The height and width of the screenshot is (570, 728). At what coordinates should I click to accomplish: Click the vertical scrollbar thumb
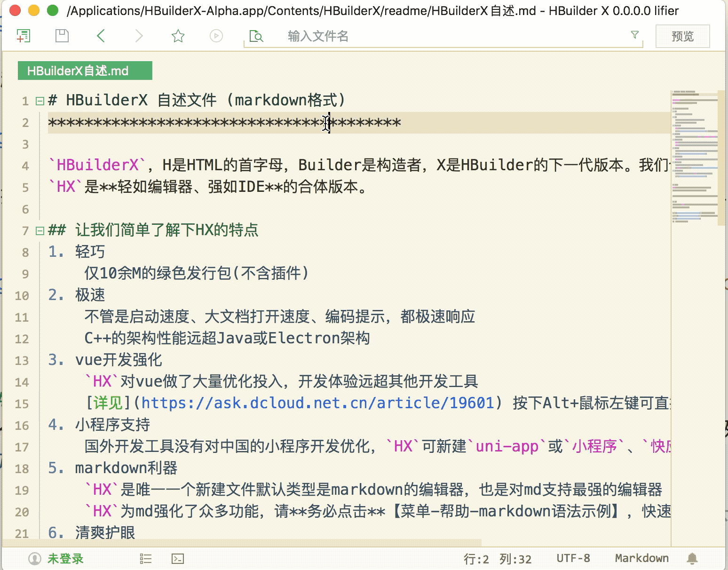[721, 158]
